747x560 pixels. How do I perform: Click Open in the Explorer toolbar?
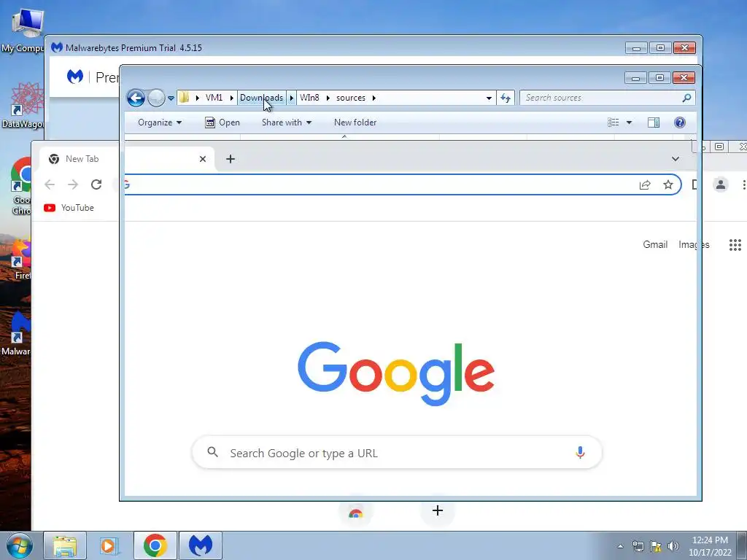tap(222, 122)
